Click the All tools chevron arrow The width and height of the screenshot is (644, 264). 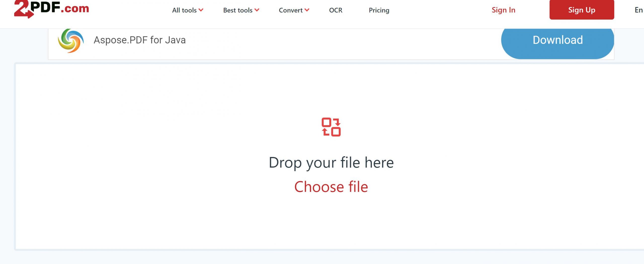(x=201, y=10)
